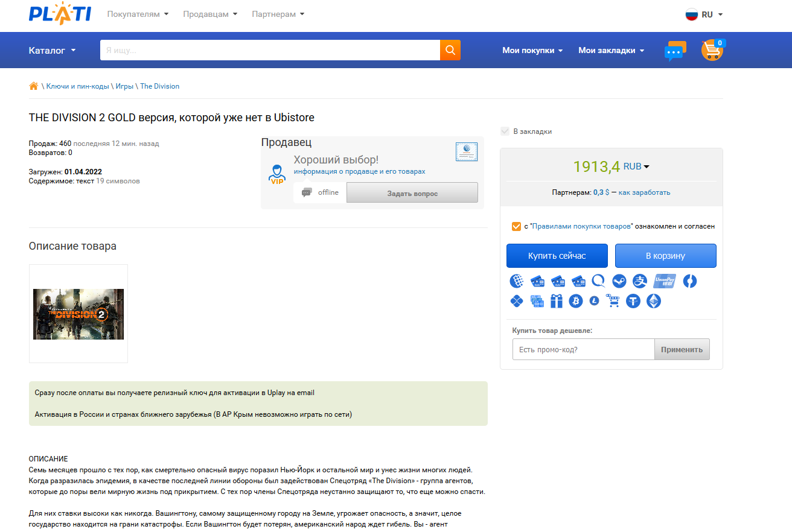Click the «Купить сейчас» button
This screenshot has width=792, height=532.
557,256
